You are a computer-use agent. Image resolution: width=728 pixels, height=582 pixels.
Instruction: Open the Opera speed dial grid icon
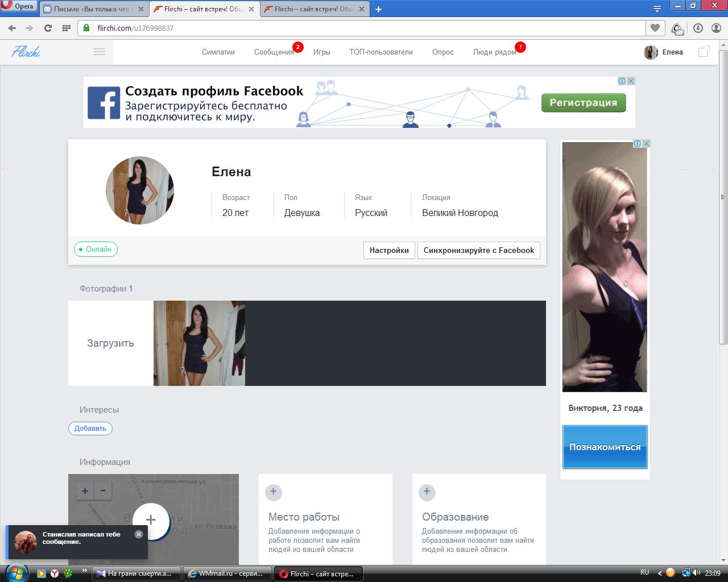[x=66, y=28]
